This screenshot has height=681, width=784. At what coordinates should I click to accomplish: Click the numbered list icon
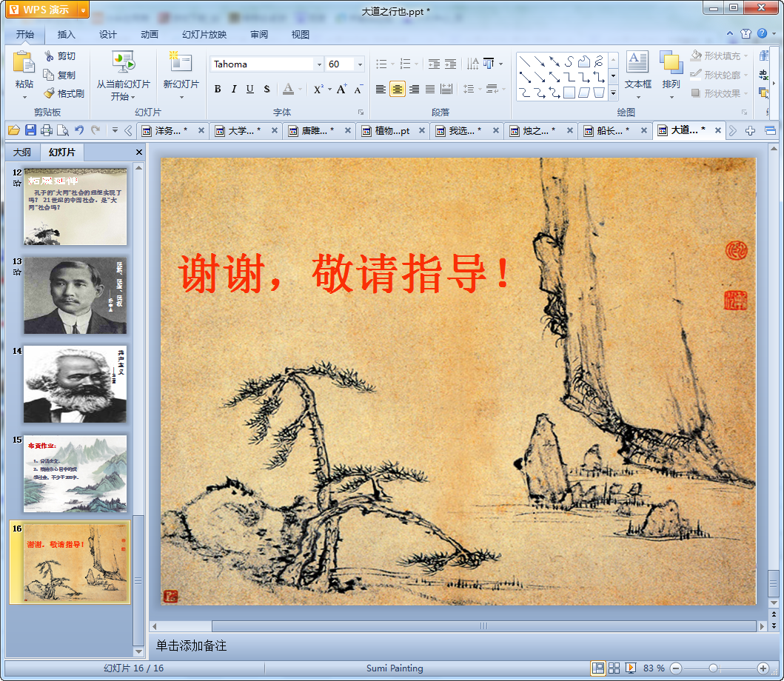pos(406,64)
